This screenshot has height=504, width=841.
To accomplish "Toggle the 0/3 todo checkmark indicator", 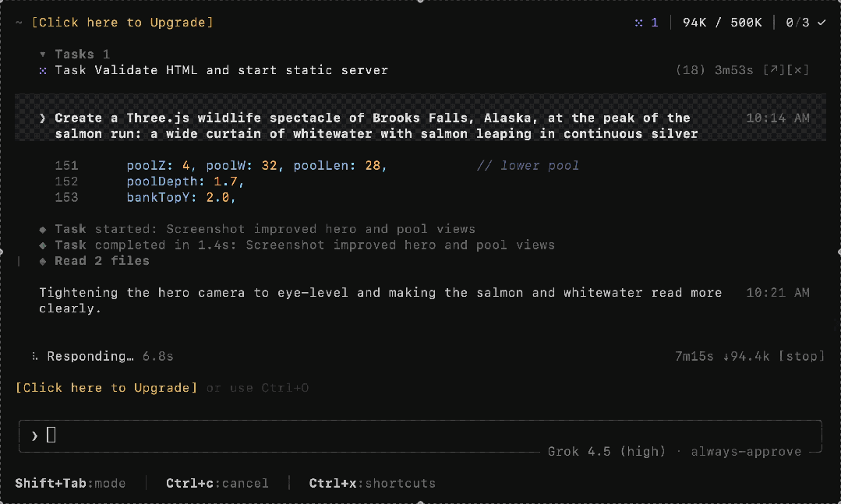I will (806, 23).
